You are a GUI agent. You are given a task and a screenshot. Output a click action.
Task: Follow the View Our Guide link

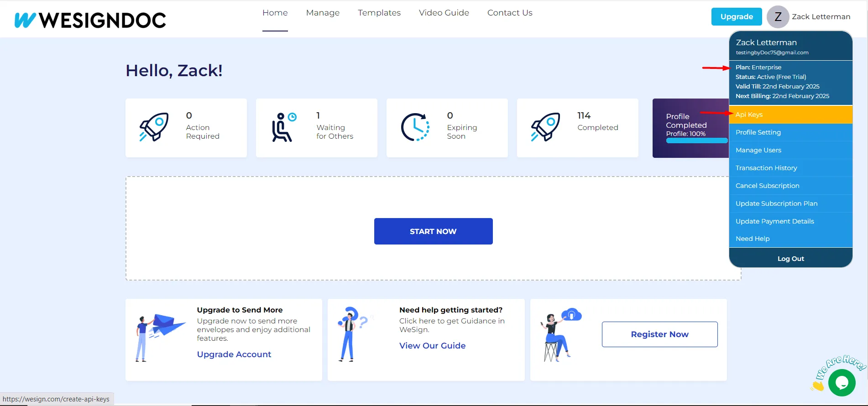[432, 346]
